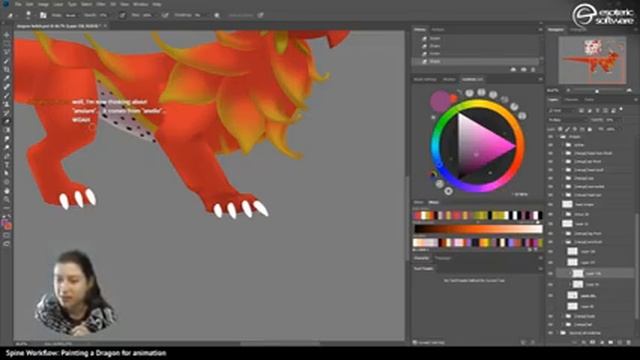Open the Filter menu
The height and width of the screenshot is (360, 640).
point(101,4)
